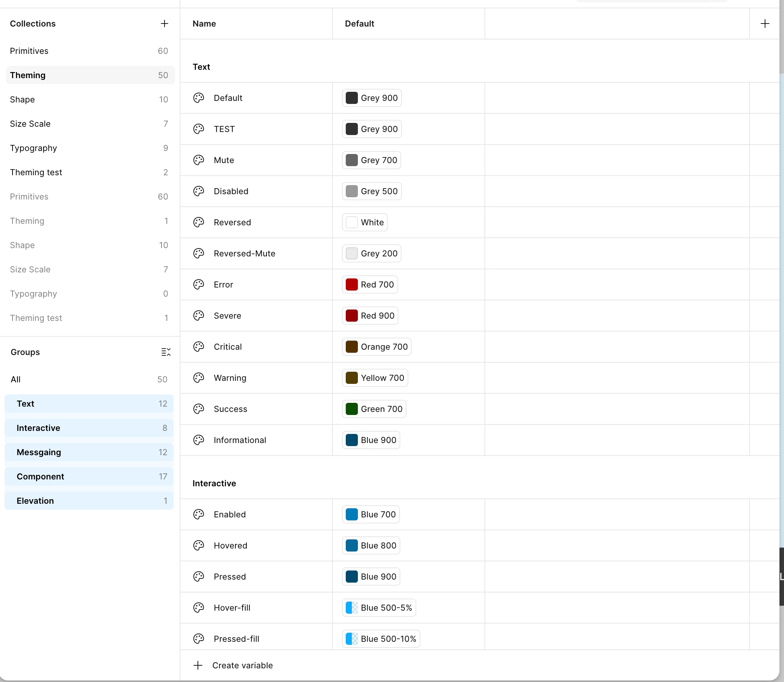
Task: Click the Reversed-Mute variable name
Action: point(244,253)
